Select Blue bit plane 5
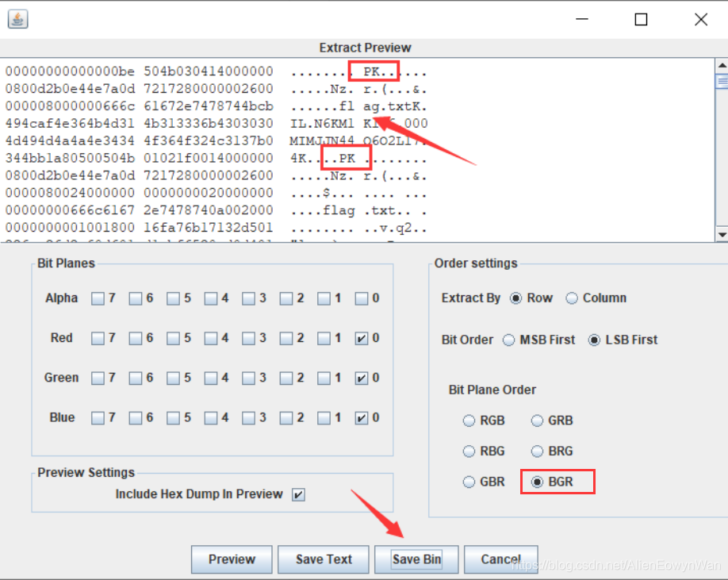Screen dimensions: 728x580 pos(173,418)
